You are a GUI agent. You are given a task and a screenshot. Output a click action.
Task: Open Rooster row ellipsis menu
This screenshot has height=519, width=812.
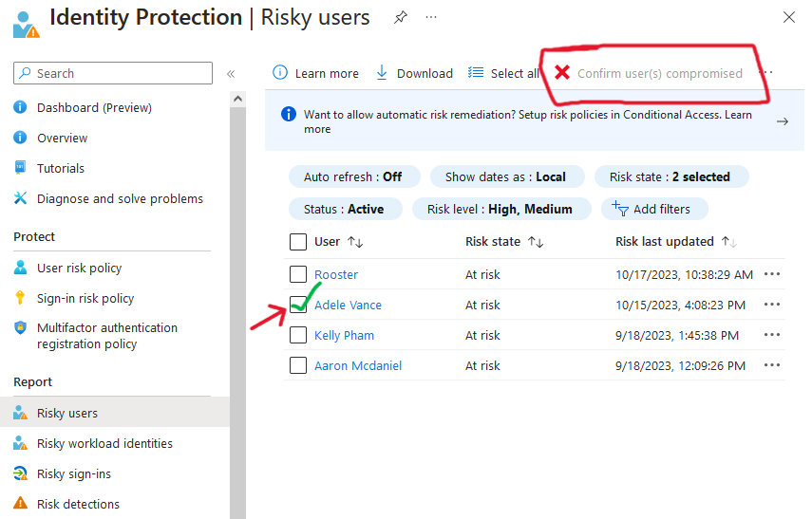[771, 273]
